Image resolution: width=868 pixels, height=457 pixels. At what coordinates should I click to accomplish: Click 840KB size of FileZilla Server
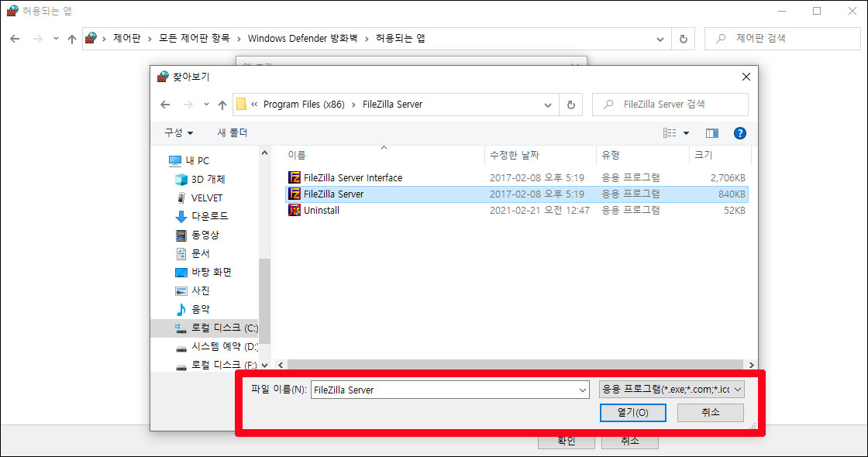[x=732, y=194]
